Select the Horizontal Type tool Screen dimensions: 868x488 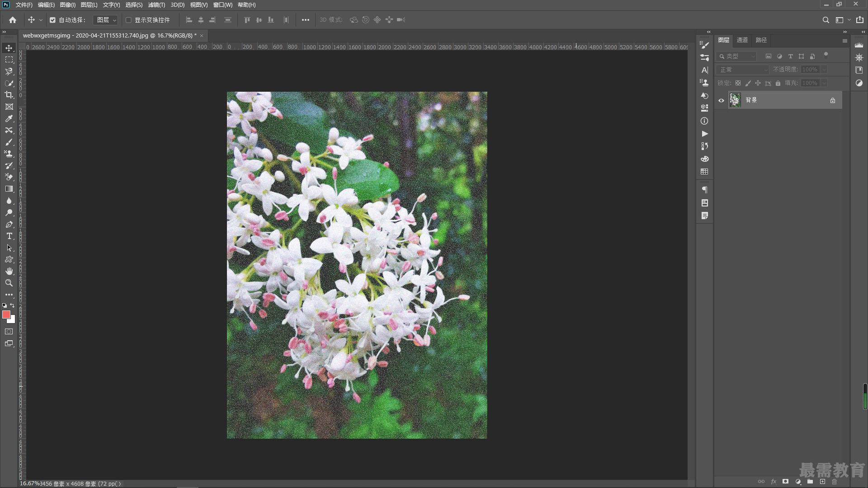coord(9,236)
